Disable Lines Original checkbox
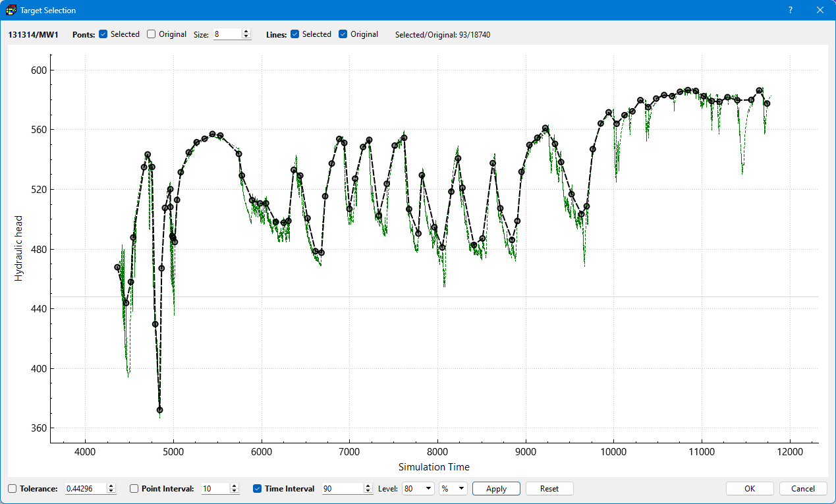The width and height of the screenshot is (836, 504). click(x=343, y=34)
